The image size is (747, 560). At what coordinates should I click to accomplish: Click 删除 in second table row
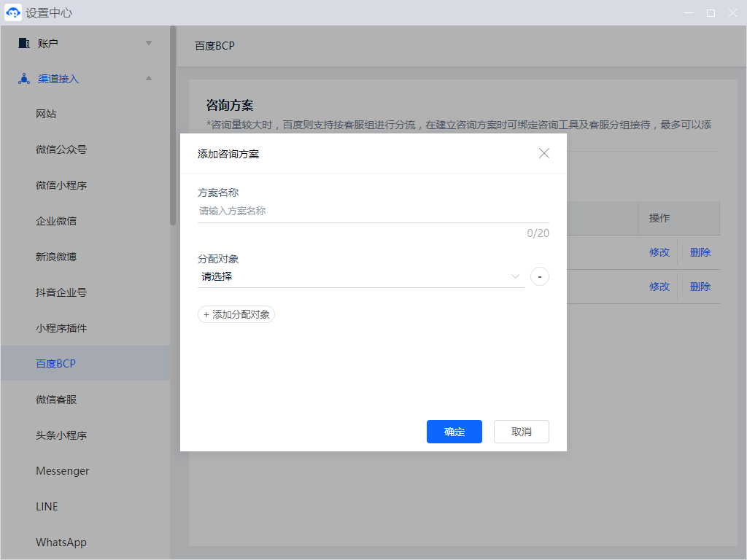pos(700,287)
